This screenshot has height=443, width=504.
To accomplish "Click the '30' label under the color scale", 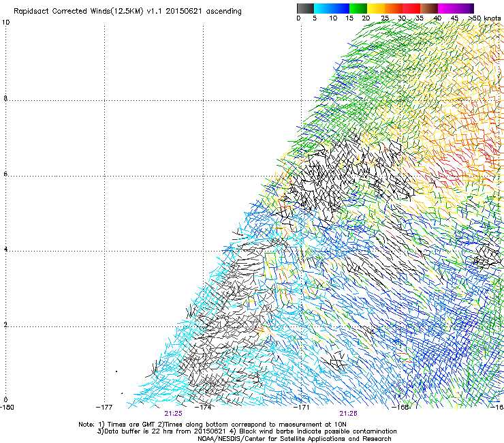I will [x=402, y=18].
